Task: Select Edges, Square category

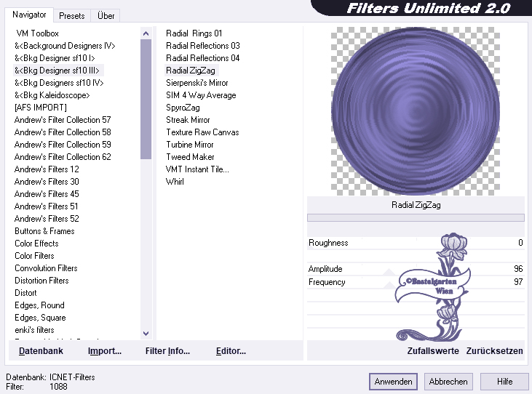Action: pyautogui.click(x=40, y=318)
